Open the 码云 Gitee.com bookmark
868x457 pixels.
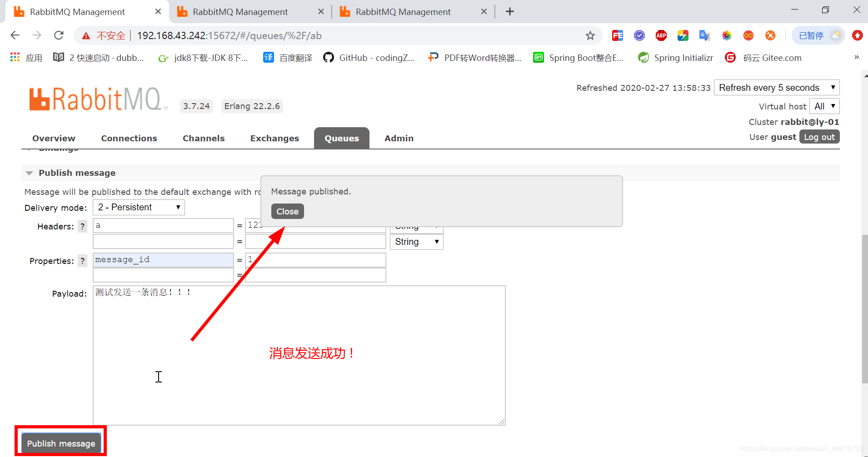pyautogui.click(x=763, y=58)
